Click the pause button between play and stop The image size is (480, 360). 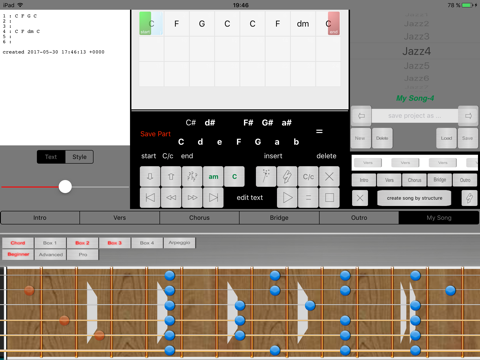[308, 198]
